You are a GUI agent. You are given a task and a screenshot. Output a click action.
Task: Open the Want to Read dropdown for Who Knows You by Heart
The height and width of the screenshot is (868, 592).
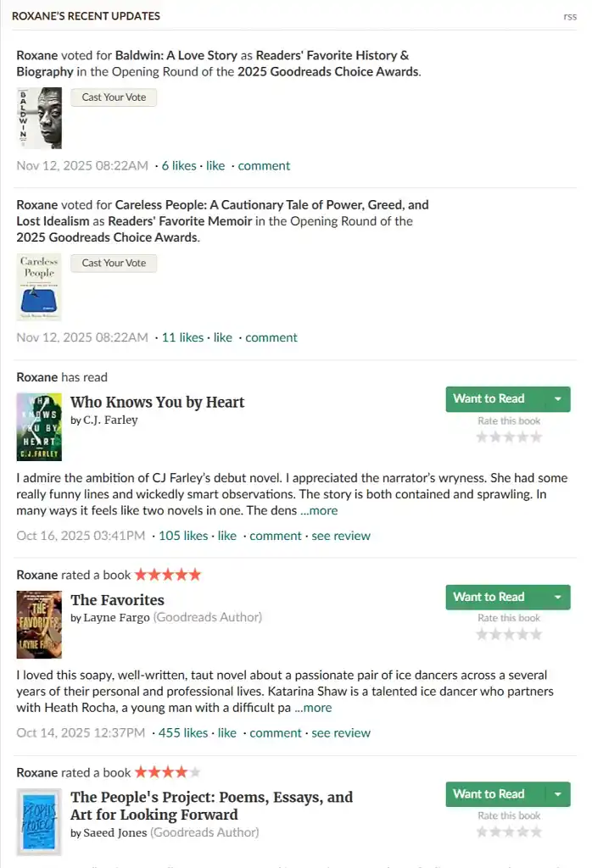[x=559, y=398]
